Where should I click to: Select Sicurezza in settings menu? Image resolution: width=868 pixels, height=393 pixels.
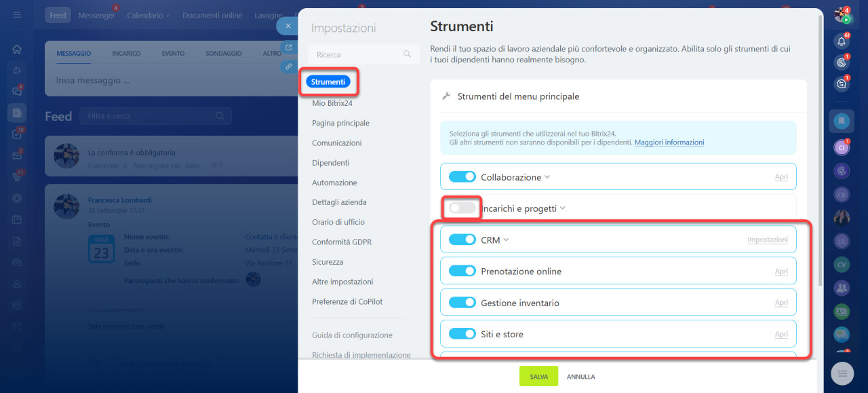point(328,262)
